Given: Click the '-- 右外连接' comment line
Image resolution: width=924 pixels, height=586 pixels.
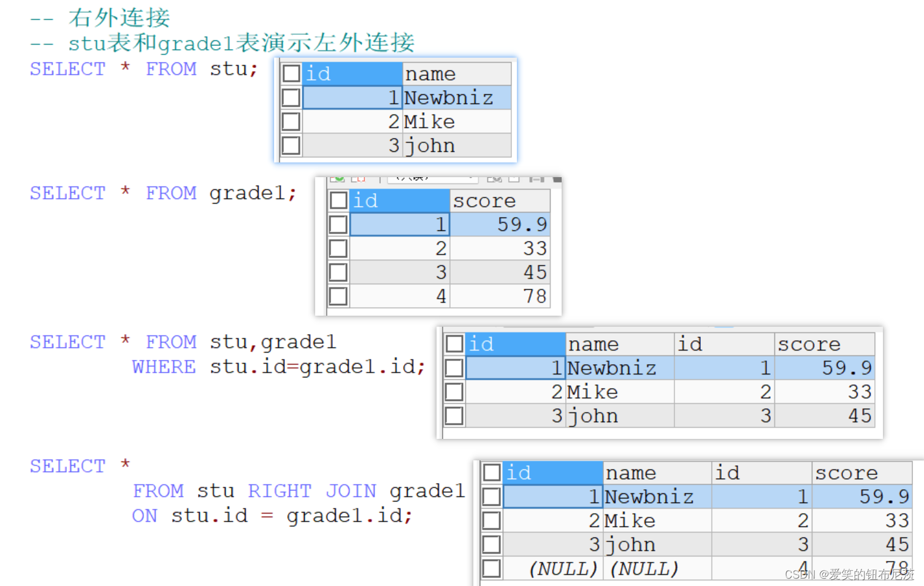Looking at the screenshot, I should pyautogui.click(x=100, y=18).
